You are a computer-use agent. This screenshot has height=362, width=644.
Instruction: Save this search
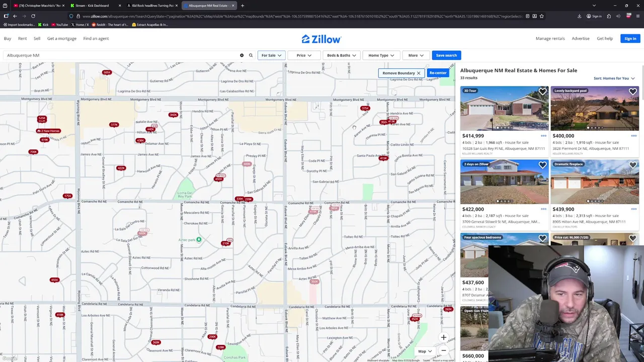tap(446, 55)
